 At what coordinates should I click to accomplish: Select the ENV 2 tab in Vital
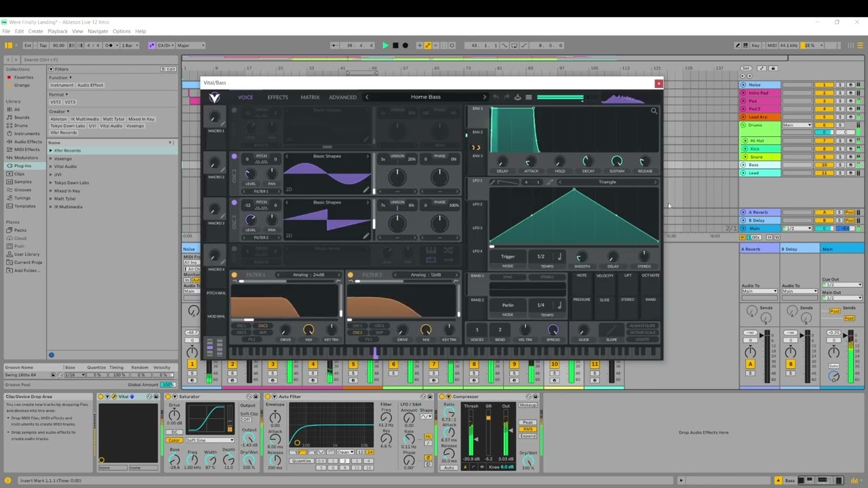(x=477, y=132)
